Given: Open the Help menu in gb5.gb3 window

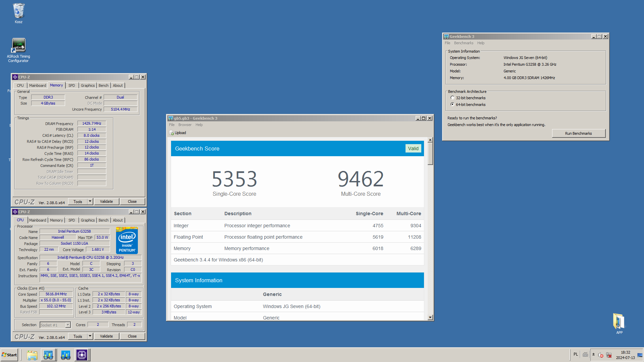Looking at the screenshot, I should point(199,125).
